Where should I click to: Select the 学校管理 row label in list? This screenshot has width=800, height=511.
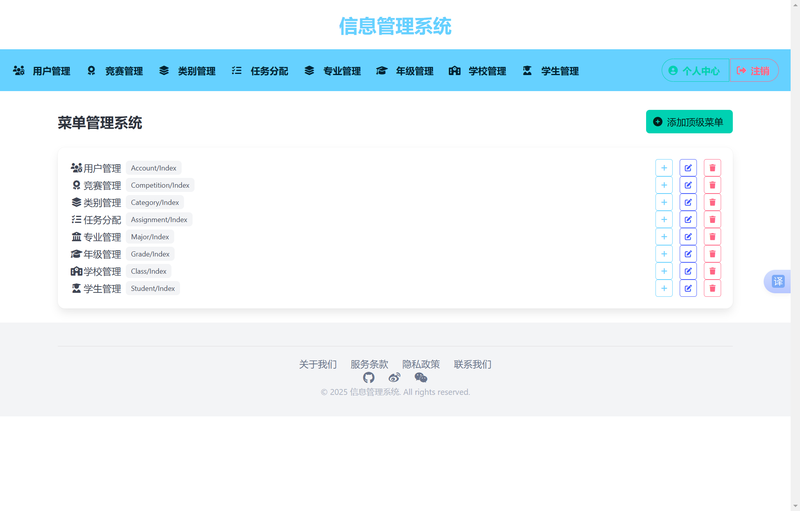pos(102,272)
